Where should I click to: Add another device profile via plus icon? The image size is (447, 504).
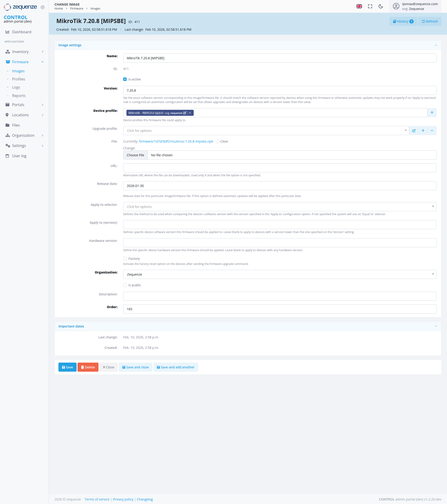click(x=432, y=112)
